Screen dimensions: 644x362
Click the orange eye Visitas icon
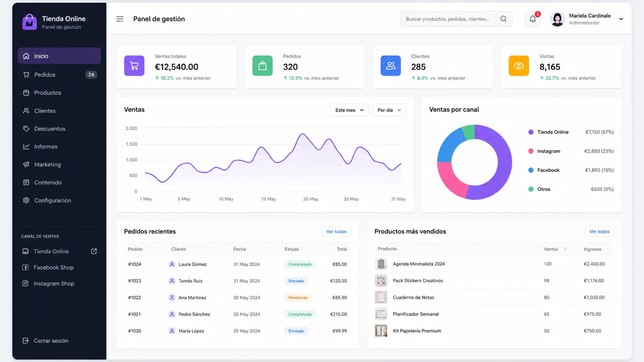[x=519, y=66]
